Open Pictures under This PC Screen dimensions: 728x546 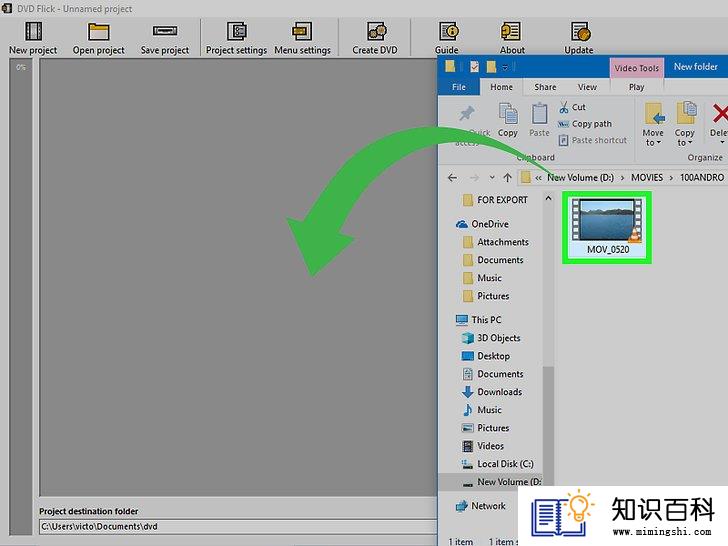click(x=486, y=428)
